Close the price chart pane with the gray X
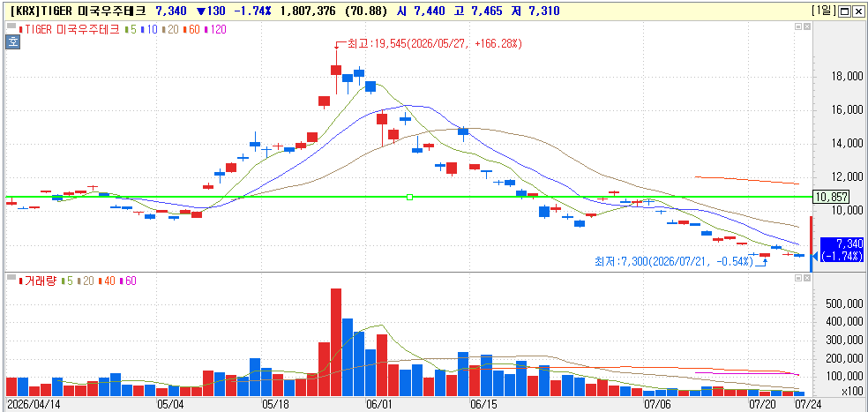Image resolution: width=868 pixels, height=412 pixels. (x=806, y=26)
